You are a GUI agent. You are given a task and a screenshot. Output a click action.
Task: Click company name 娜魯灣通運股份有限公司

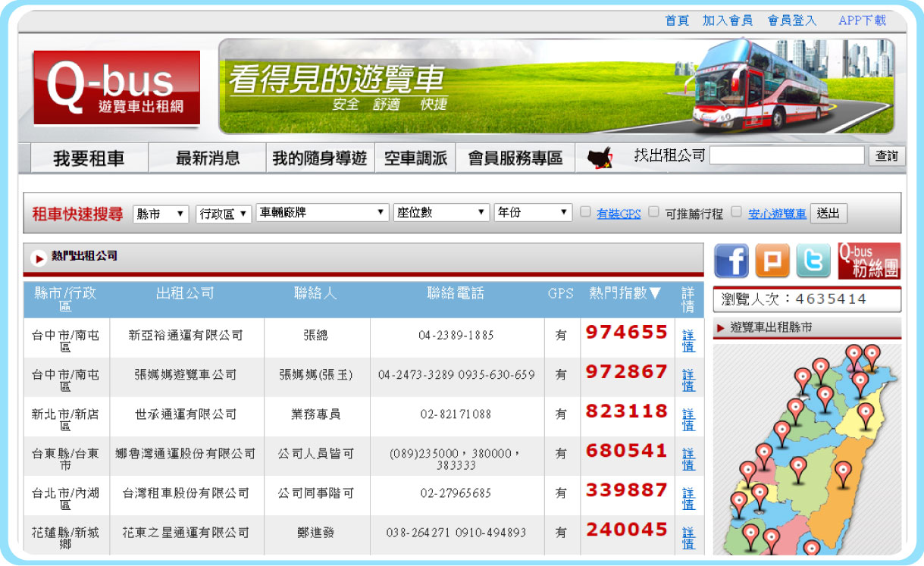(x=186, y=453)
